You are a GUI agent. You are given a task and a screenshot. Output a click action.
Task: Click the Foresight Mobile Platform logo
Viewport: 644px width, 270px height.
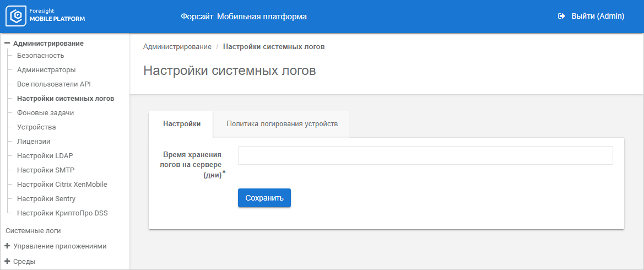(45, 16)
